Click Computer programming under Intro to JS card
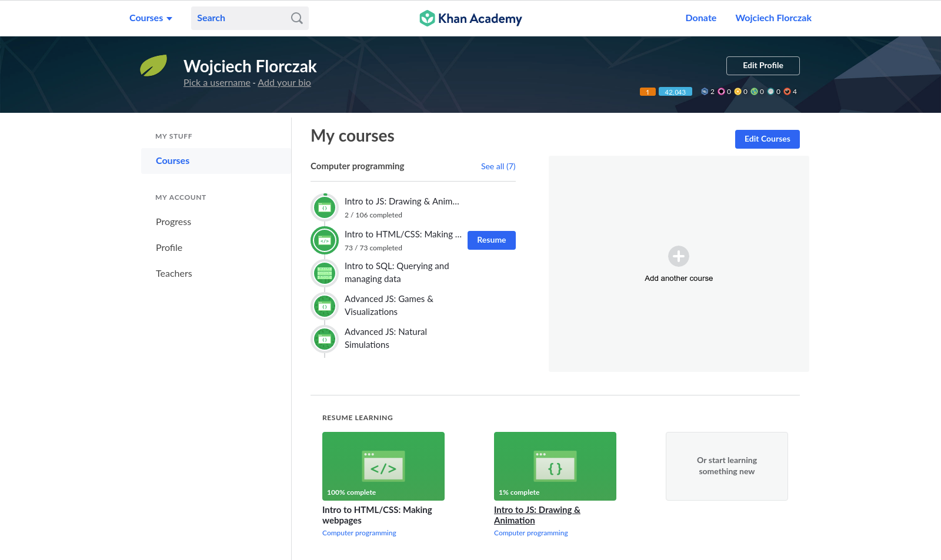 (x=531, y=533)
